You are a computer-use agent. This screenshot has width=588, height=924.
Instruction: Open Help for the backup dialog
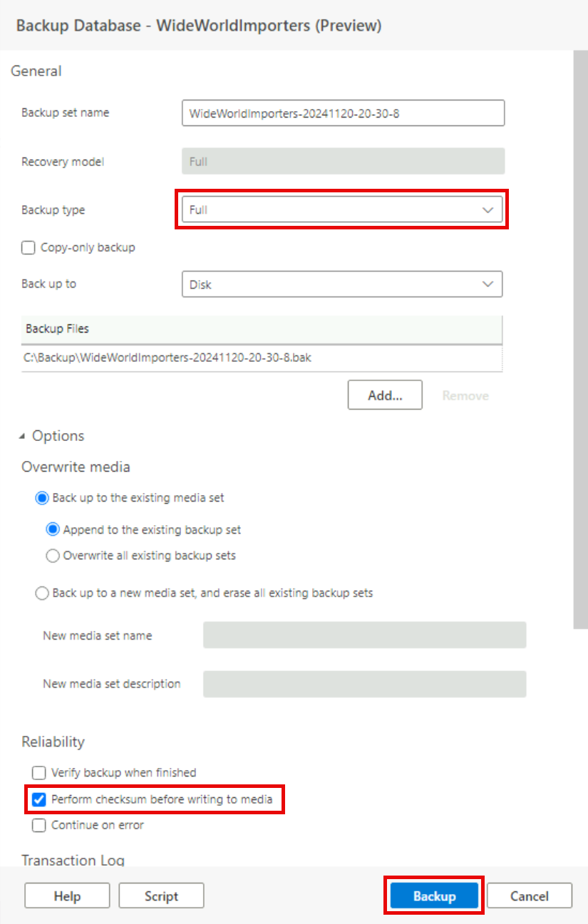point(67,896)
